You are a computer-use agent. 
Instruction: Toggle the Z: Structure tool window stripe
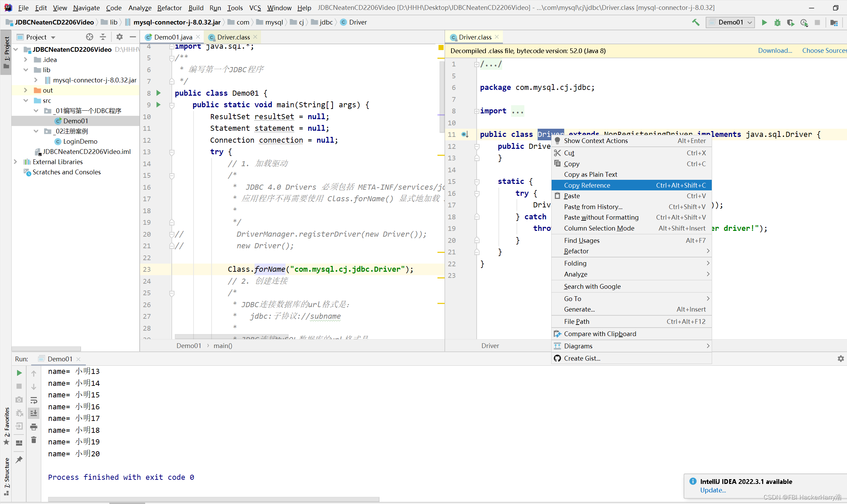[6, 477]
